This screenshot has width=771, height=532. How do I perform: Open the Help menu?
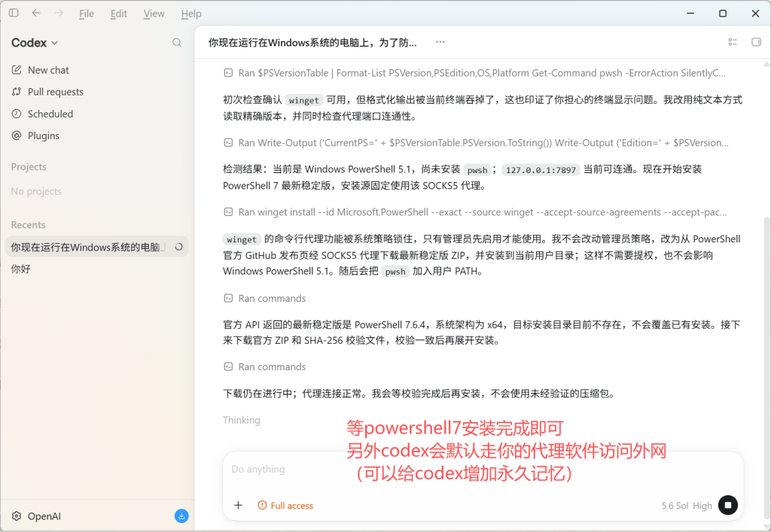(x=191, y=14)
